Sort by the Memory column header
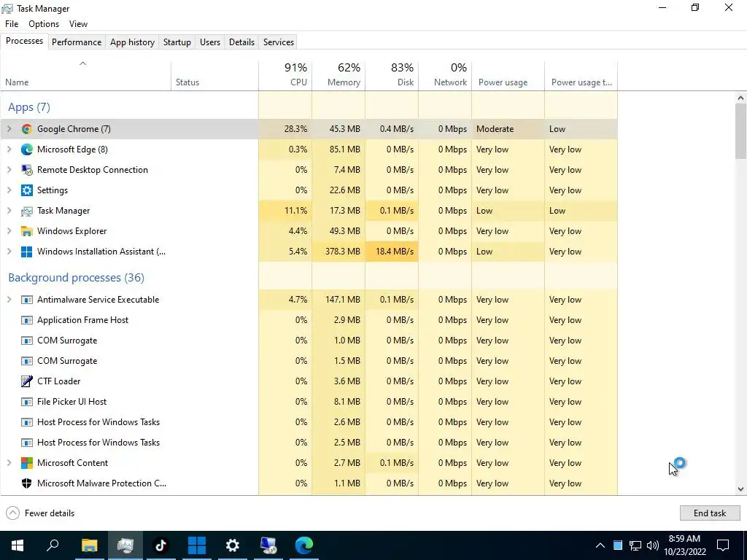This screenshot has height=560, width=747. [x=338, y=75]
